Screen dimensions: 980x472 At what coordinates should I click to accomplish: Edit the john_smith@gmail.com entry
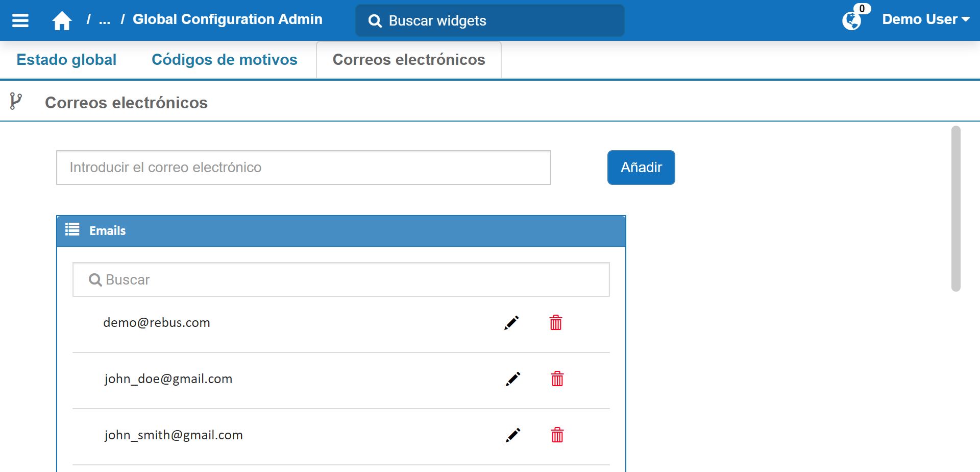513,435
